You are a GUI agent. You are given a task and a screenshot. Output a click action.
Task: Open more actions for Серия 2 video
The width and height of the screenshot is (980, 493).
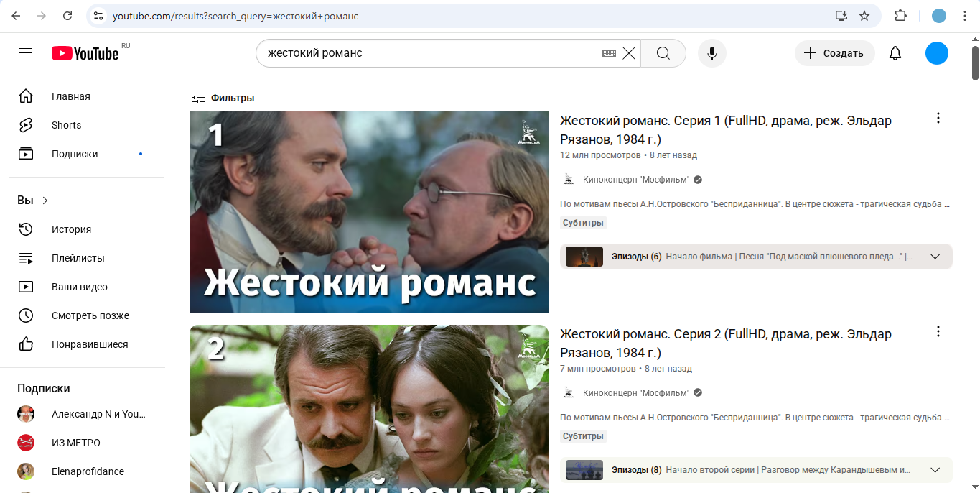click(938, 331)
